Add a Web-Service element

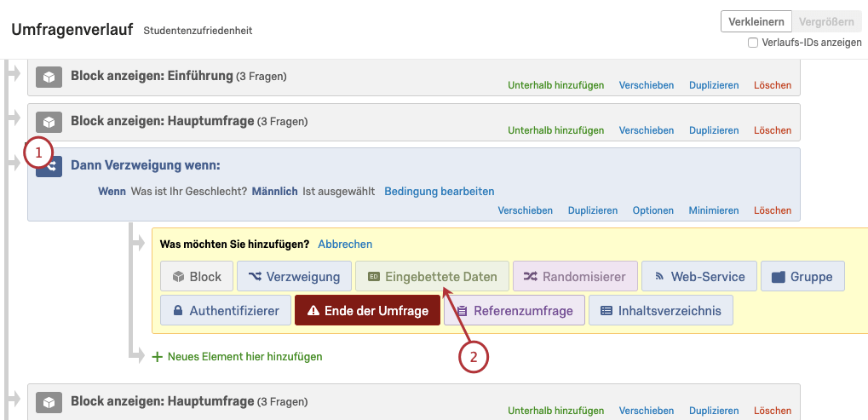pyautogui.click(x=699, y=276)
